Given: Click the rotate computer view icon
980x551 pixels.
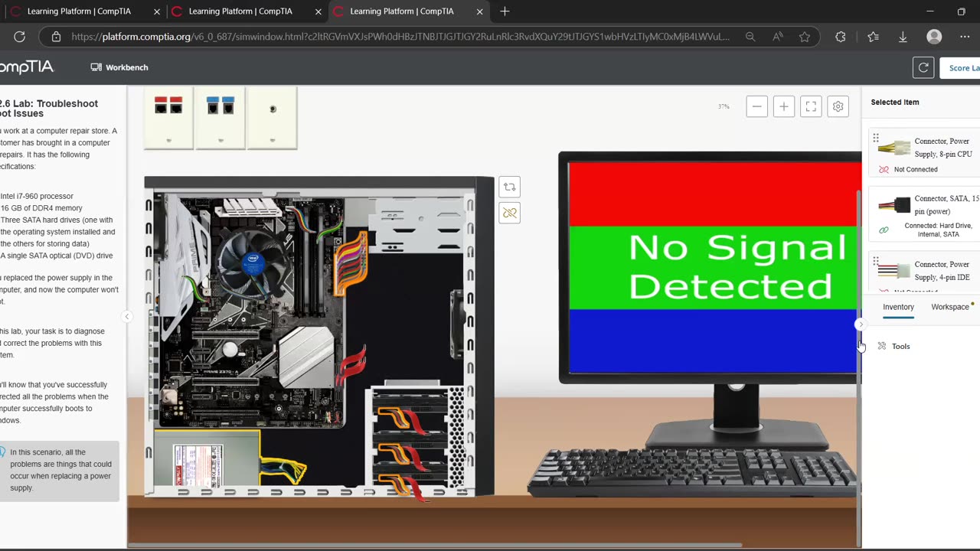Looking at the screenshot, I should pos(510,187).
